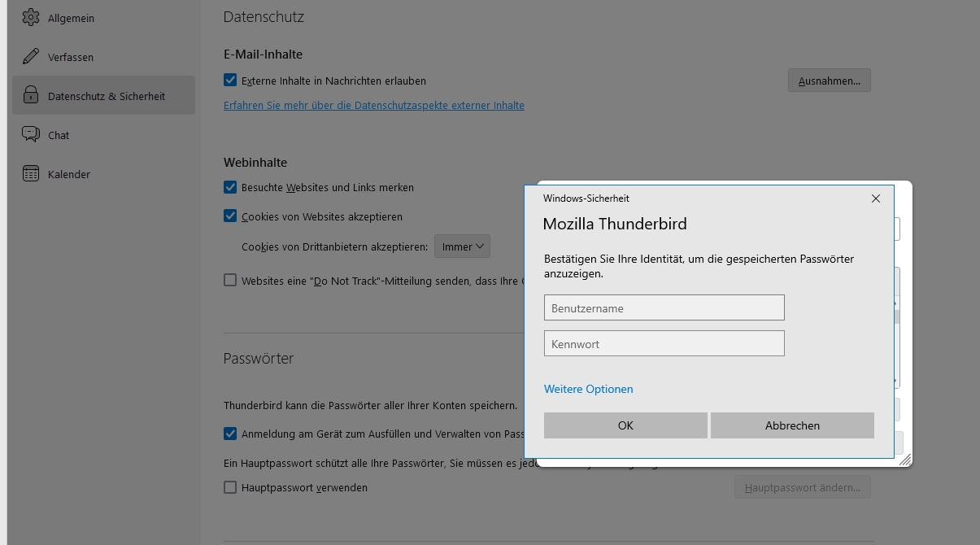This screenshot has height=545, width=980.
Task: Click the Chat speech bubble icon
Action: (31, 134)
